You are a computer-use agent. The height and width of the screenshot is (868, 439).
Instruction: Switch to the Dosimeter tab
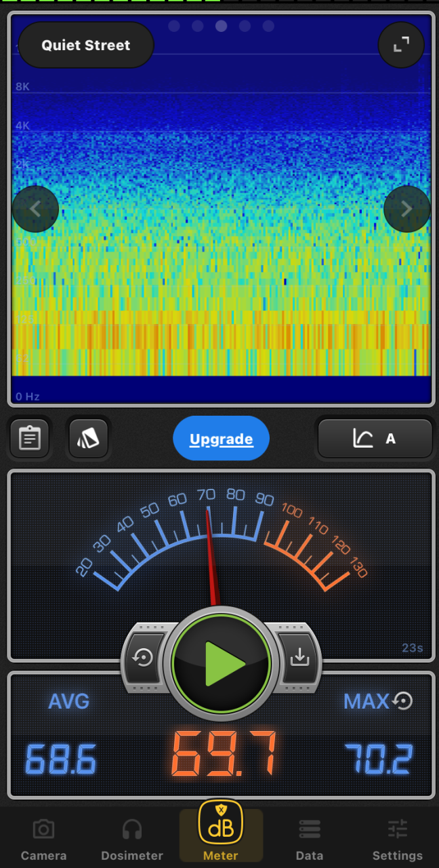click(x=132, y=839)
